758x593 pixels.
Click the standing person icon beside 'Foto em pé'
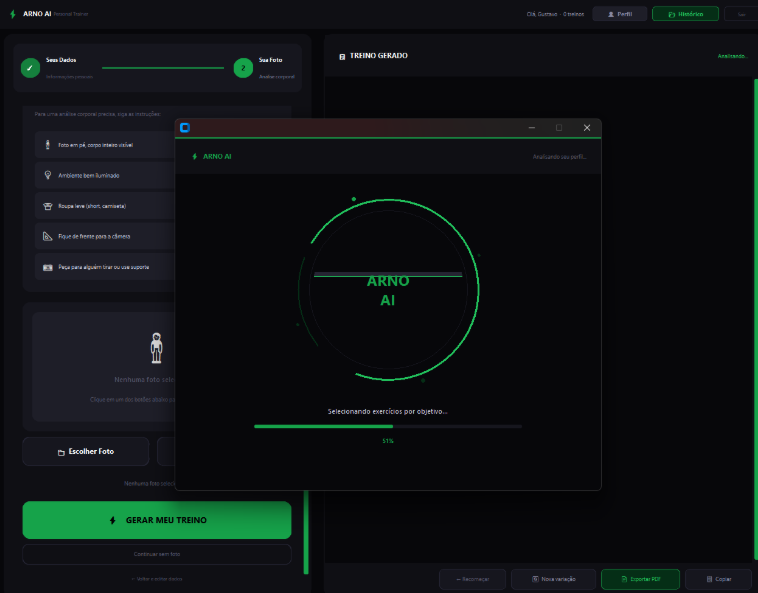click(x=47, y=145)
